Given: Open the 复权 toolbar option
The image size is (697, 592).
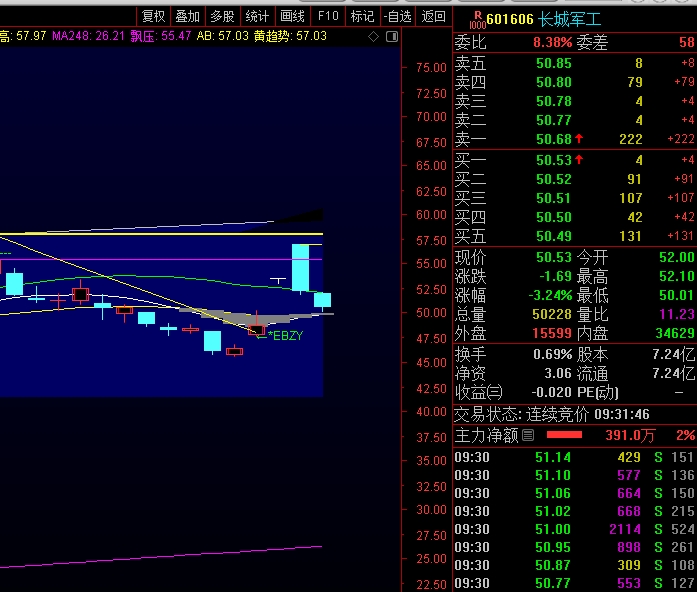Looking at the screenshot, I should pyautogui.click(x=153, y=16).
